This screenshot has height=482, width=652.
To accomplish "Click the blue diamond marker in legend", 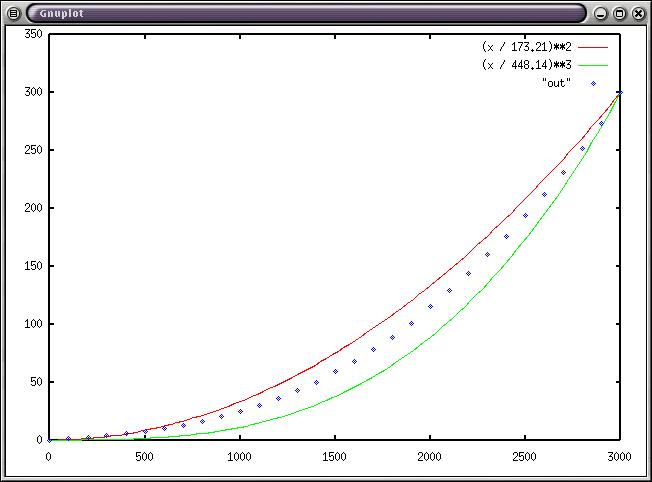I will 593,84.
